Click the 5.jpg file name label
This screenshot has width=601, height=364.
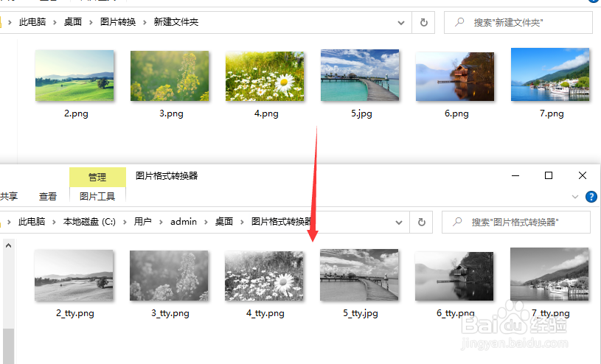tap(361, 113)
